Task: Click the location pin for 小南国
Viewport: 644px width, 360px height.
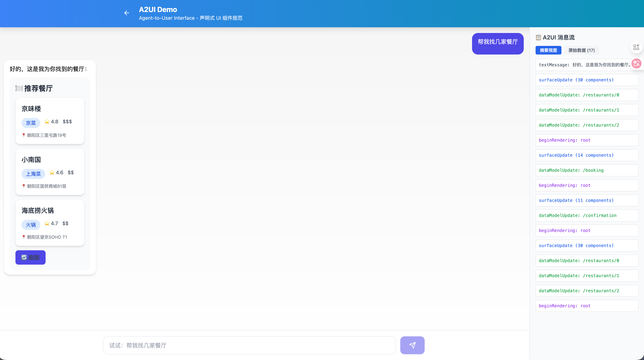Action: tap(24, 186)
